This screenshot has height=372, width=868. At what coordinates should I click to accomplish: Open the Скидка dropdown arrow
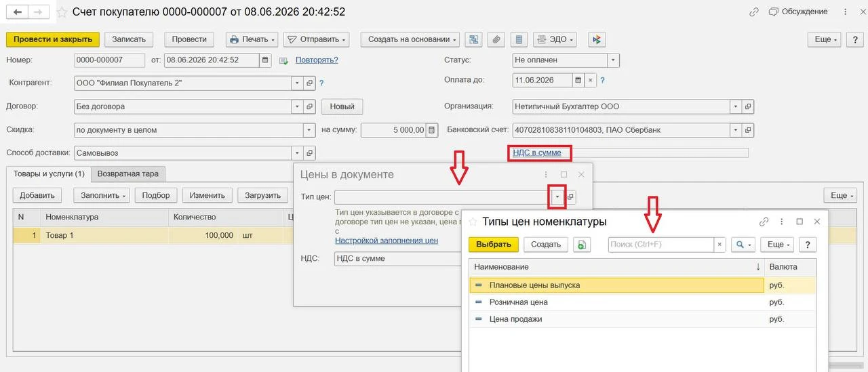pos(309,130)
